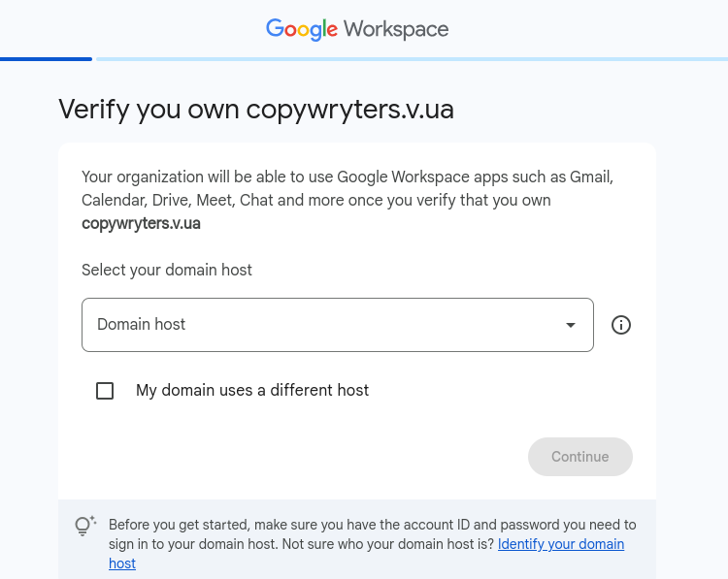728x579 pixels.
Task: Open the Identify your domain host link
Action: click(561, 544)
